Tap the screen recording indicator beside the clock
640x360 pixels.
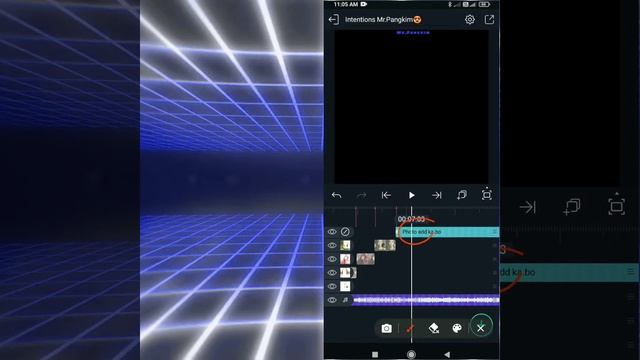(364, 4)
